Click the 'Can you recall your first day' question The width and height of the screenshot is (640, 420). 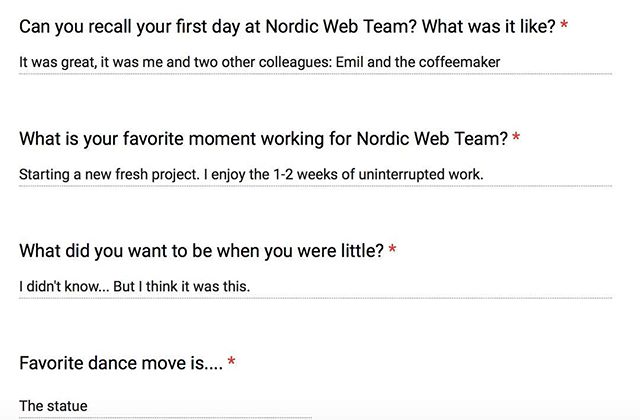287,27
